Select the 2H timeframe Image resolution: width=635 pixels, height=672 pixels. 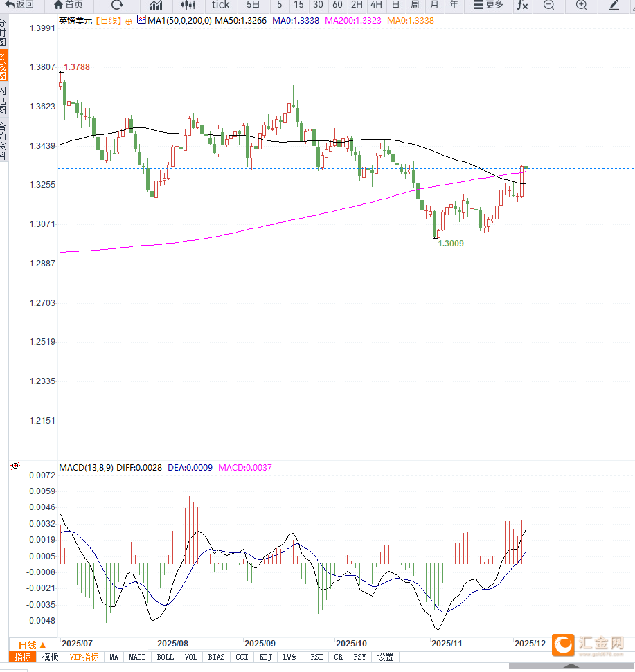tap(357, 5)
